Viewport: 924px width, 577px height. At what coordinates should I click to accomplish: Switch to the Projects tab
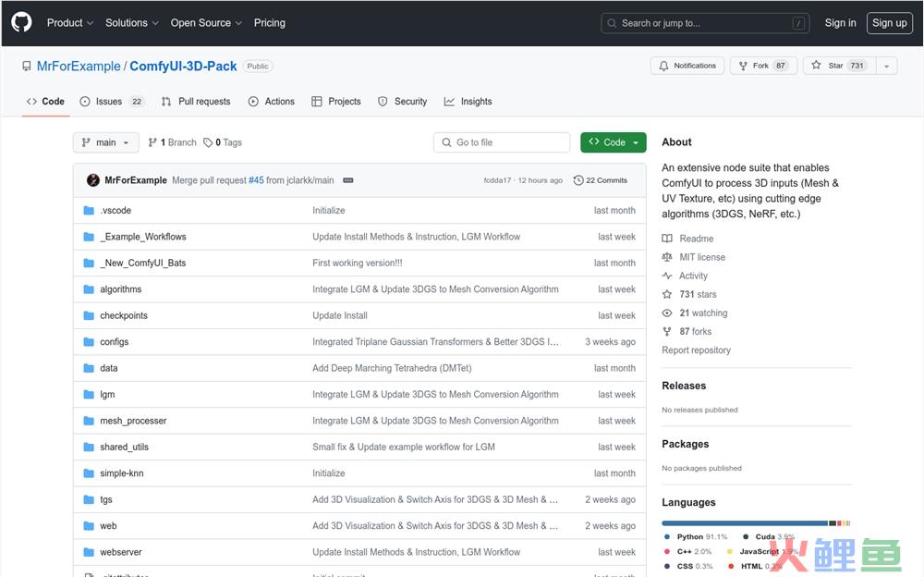[336, 102]
